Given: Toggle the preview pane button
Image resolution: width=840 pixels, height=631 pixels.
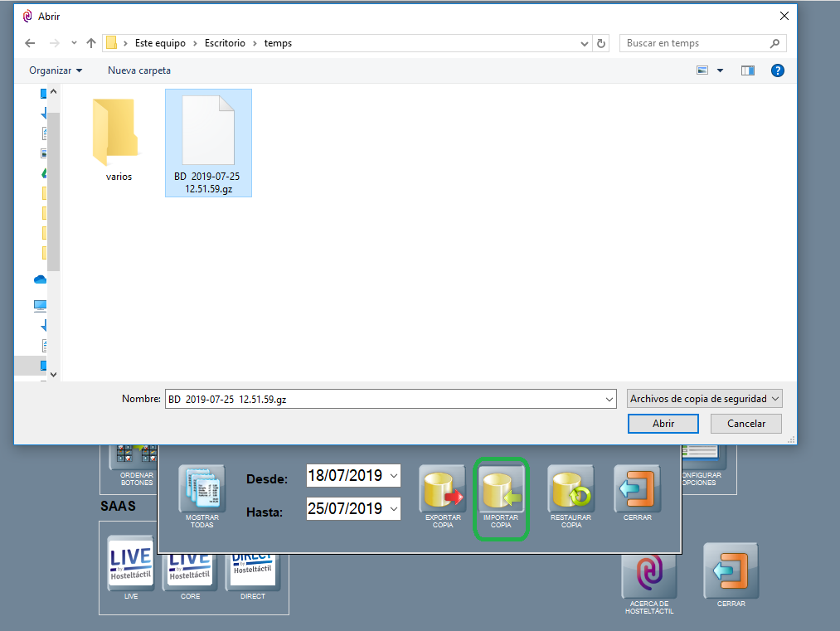Looking at the screenshot, I should click(748, 71).
